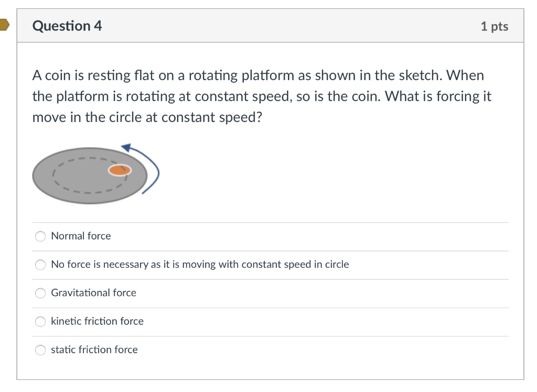Screen dimensions: 537x392
Task: Click the 'kinetic friction force' answer label
Action: coord(97,321)
